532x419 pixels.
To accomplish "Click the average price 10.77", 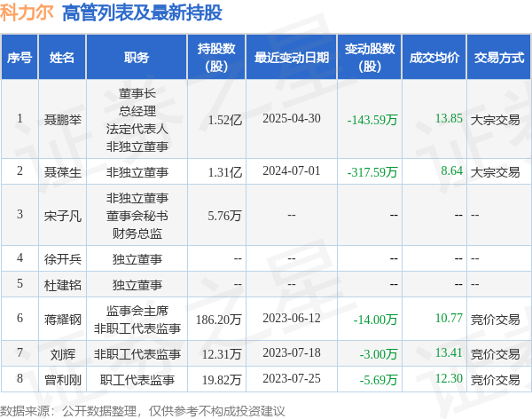I will (449, 318).
